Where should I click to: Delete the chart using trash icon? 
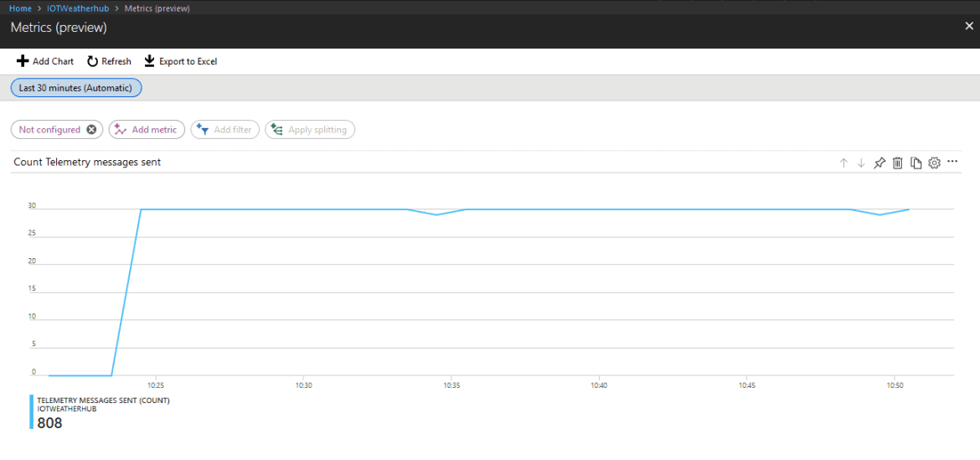coord(898,163)
